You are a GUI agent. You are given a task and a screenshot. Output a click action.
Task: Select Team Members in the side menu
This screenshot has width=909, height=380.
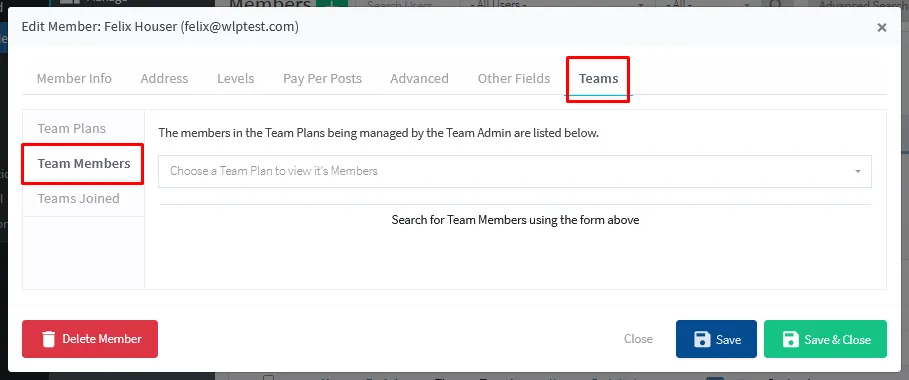click(x=83, y=164)
